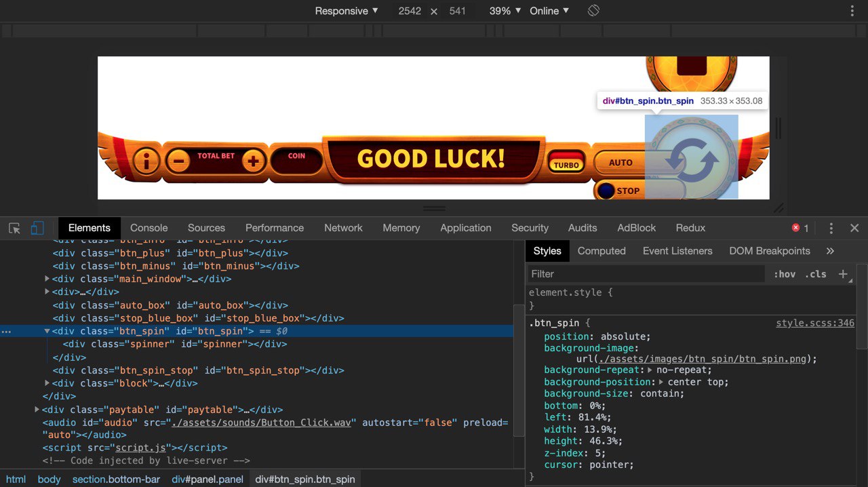Select the auto_box div node
The image size is (868, 487).
pos(171,305)
